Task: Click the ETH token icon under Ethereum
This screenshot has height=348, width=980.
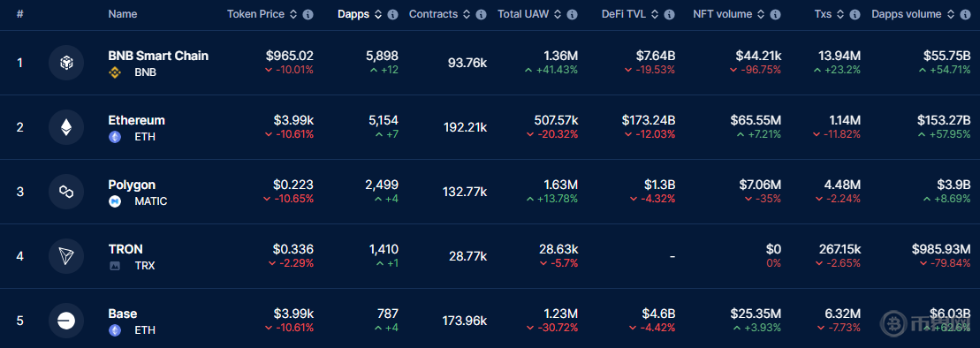Action: click(x=115, y=137)
